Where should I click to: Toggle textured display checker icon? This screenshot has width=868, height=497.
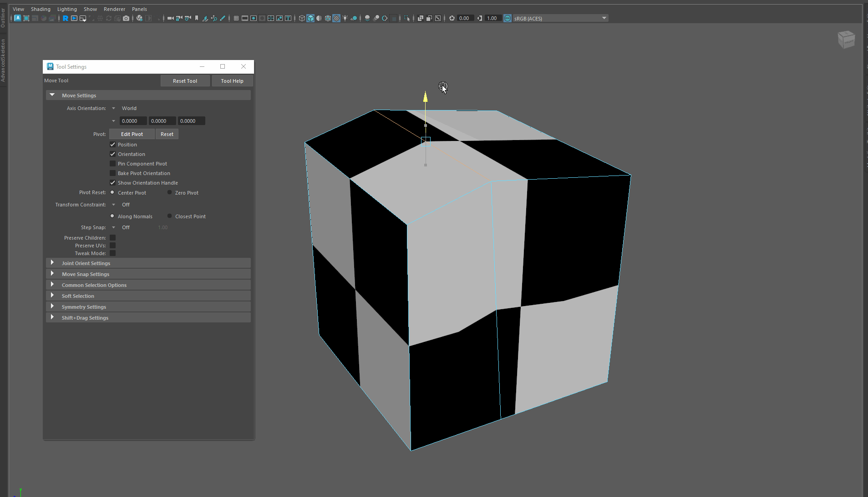point(336,18)
